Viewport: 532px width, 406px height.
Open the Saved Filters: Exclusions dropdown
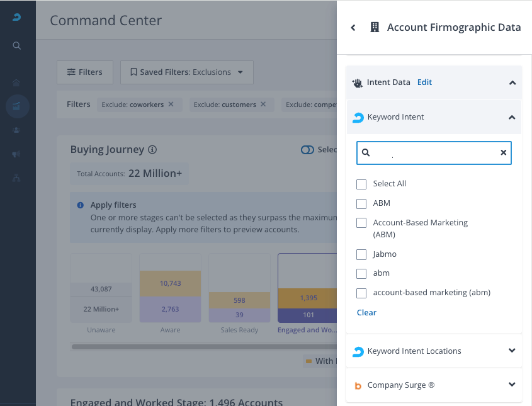click(x=186, y=72)
